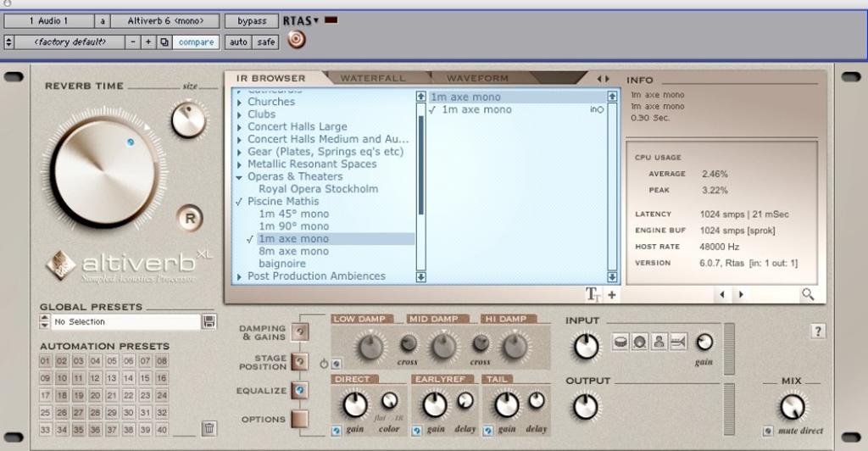
Task: Click the browser left-right arrows icon
Action: pyautogui.click(x=603, y=79)
